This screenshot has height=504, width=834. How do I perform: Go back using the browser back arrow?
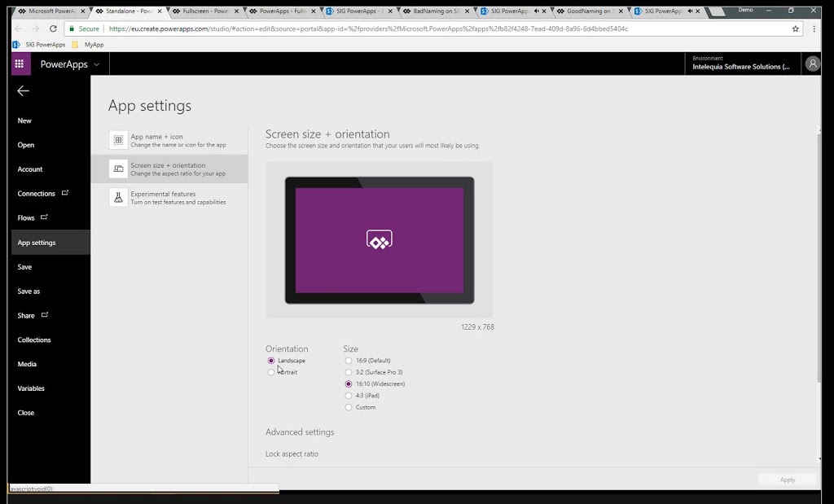pos(19,28)
